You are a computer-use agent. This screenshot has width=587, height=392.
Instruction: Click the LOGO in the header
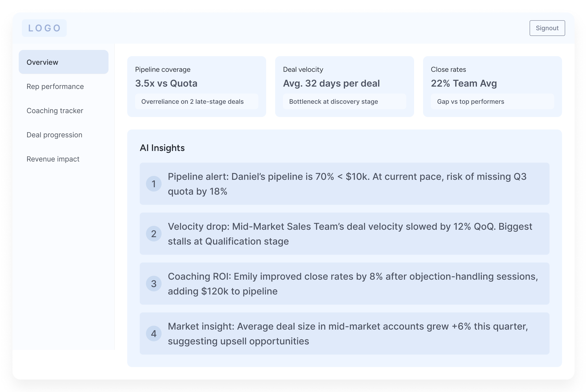[x=44, y=28]
